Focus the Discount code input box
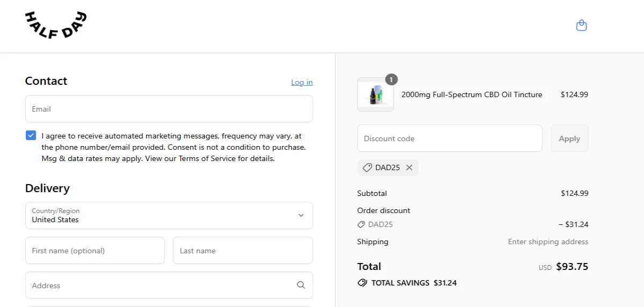Viewport: 644px width, 307px height. pos(449,138)
